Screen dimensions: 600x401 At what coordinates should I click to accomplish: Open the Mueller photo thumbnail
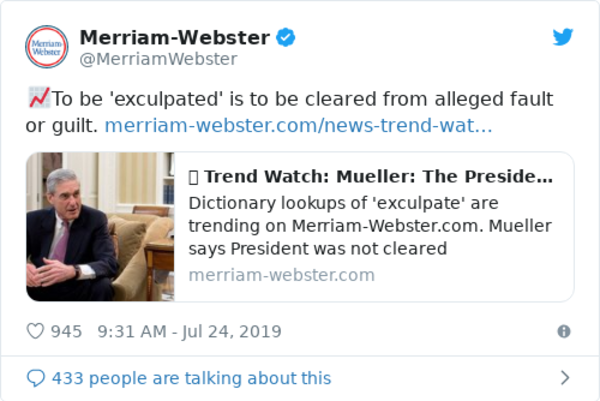[x=100, y=227]
